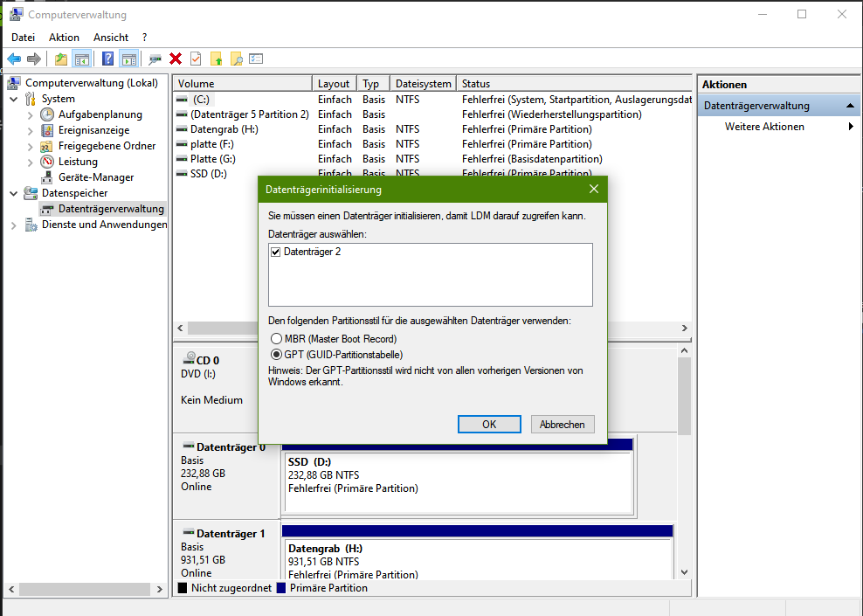Sort by the Layout column header
Image resolution: width=863 pixels, height=616 pixels.
pyautogui.click(x=334, y=84)
